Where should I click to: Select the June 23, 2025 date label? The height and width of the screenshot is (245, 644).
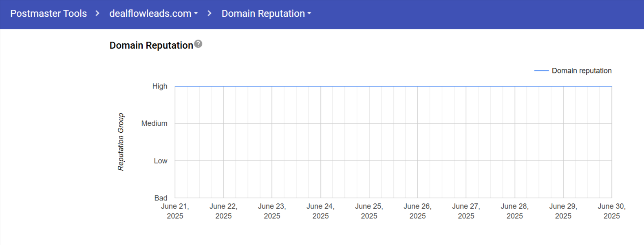[272, 211]
